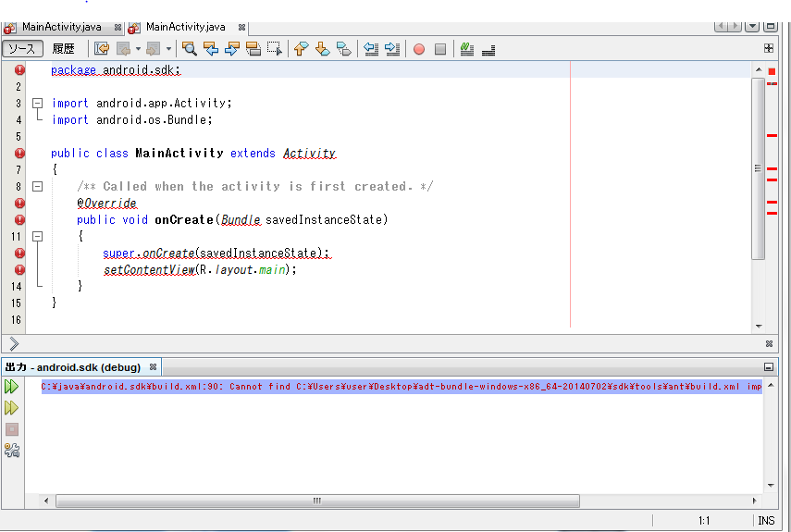
Task: Click 'setContentView' method call
Action: pos(149,270)
